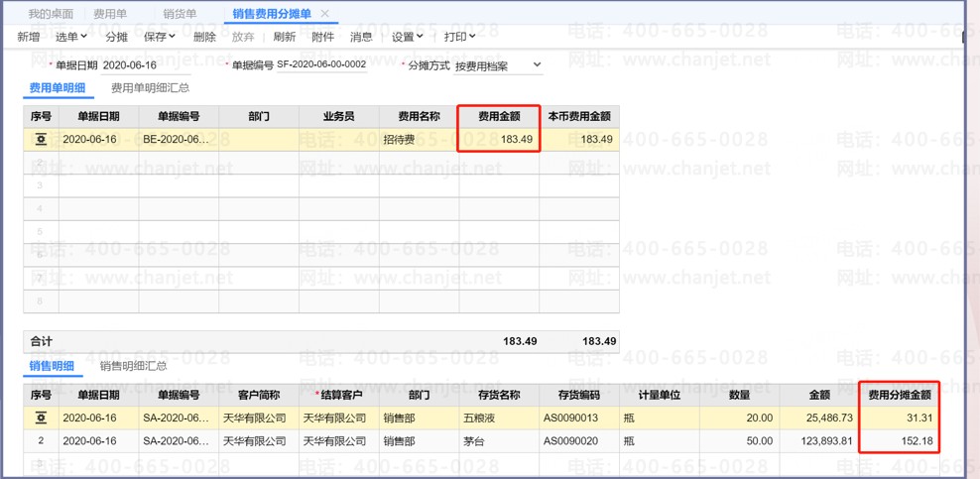
Task: Expand the 打印 dropdown options
Action: pos(459,37)
